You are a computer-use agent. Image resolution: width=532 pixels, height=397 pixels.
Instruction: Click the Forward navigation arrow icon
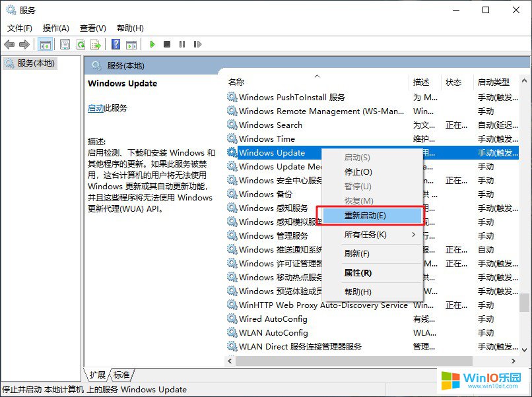coord(24,44)
